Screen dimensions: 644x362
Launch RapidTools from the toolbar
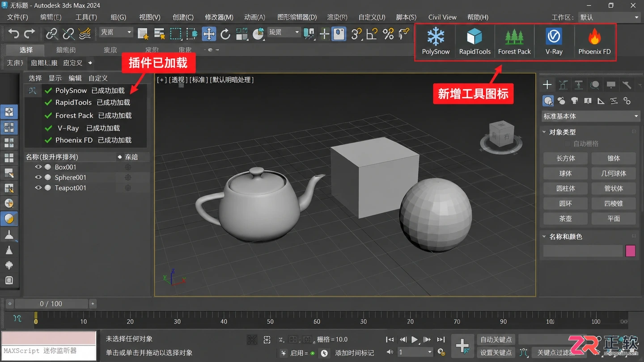click(x=475, y=42)
